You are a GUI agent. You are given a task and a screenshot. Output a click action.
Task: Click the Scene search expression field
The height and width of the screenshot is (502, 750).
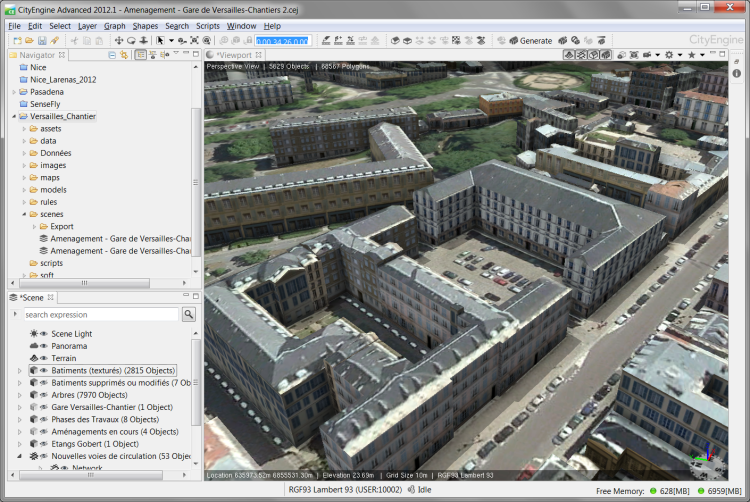pos(101,315)
